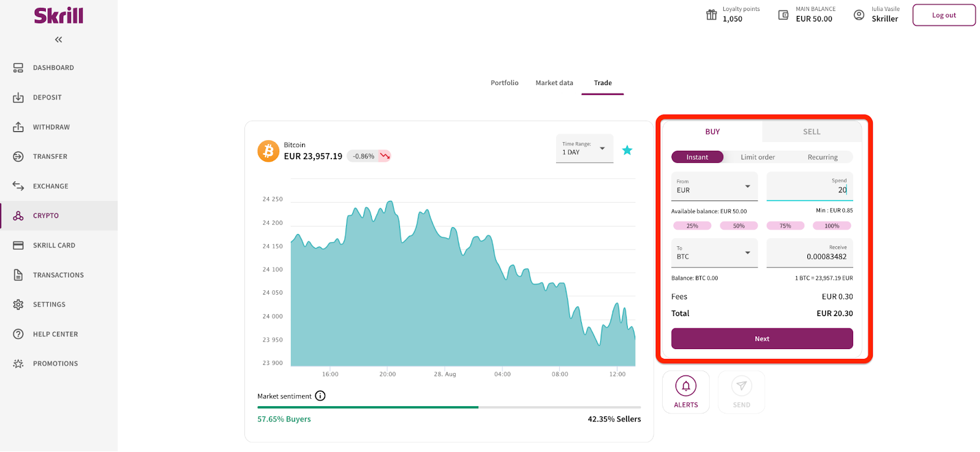Click the Transfer arrow icon
The image size is (980, 452).
coord(18,157)
